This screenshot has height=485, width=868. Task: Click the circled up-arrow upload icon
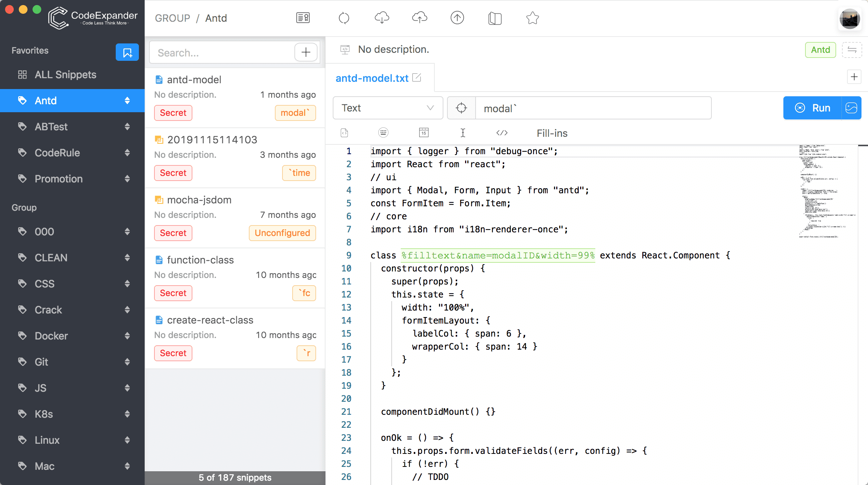pos(457,18)
